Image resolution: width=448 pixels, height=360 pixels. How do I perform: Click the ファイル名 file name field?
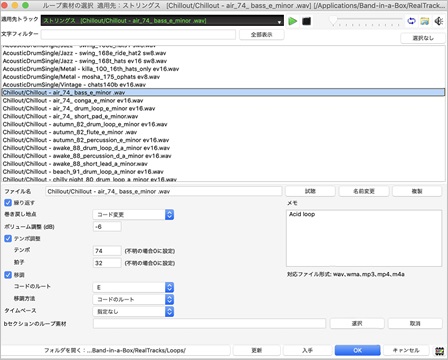[x=163, y=191]
